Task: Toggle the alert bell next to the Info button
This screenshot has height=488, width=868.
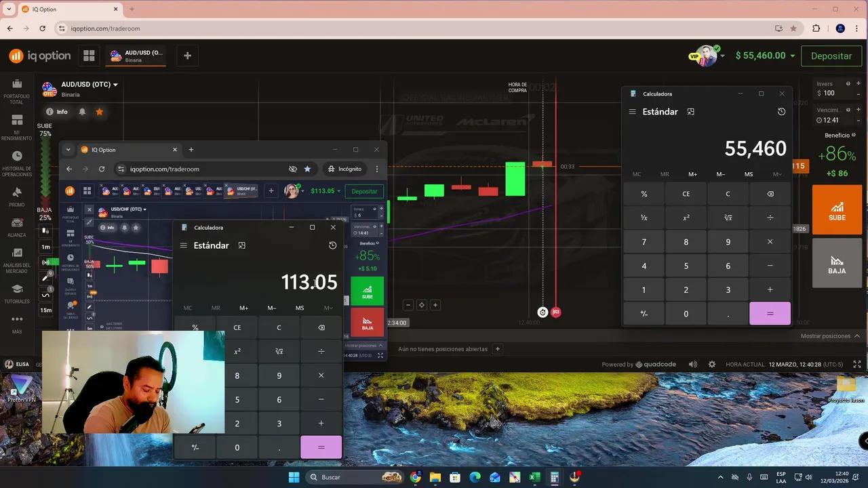Action: 82,112
